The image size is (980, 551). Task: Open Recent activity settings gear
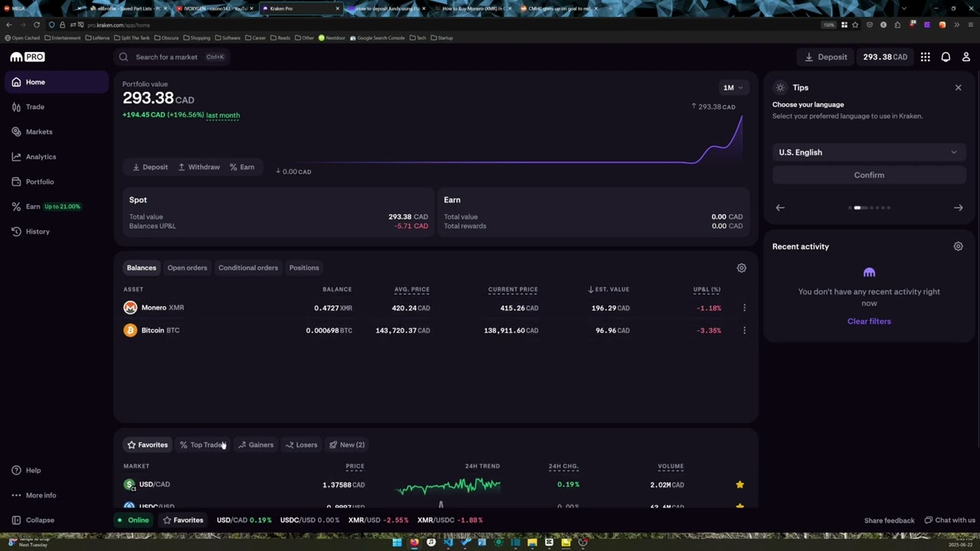pyautogui.click(x=958, y=246)
